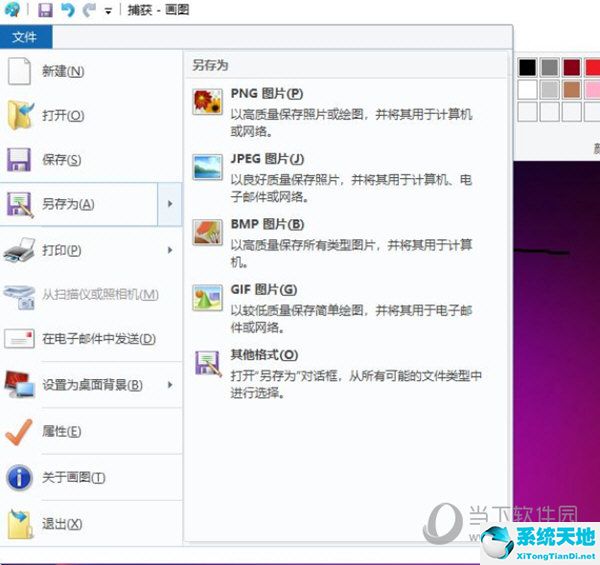Pick the brown color swatch

click(572, 90)
